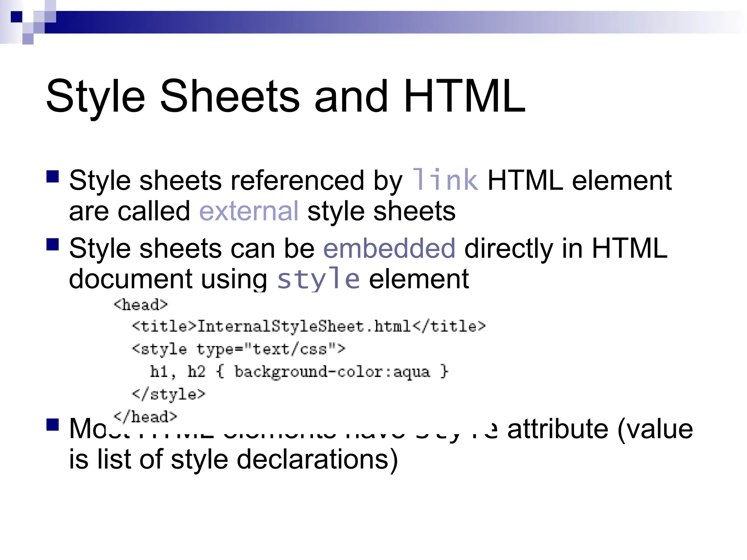Click the InternalStyleSheet.html title code line

(x=309, y=326)
